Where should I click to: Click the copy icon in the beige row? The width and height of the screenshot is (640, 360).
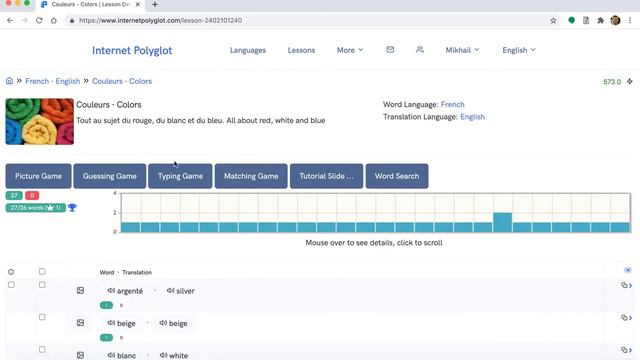point(624,318)
